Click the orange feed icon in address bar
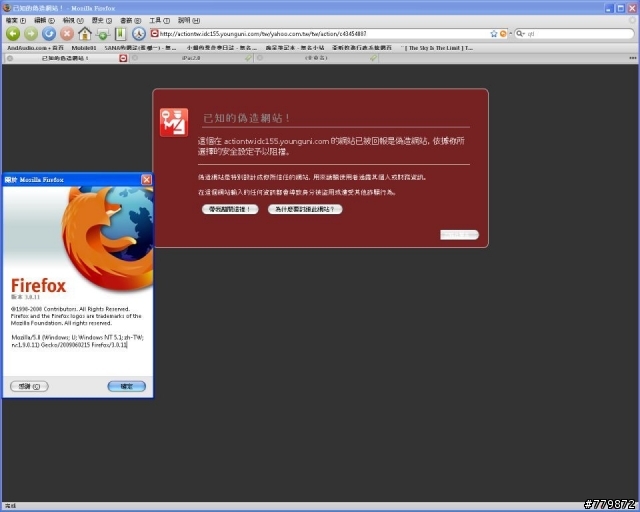The height and width of the screenshot is (512, 640). click(503, 33)
